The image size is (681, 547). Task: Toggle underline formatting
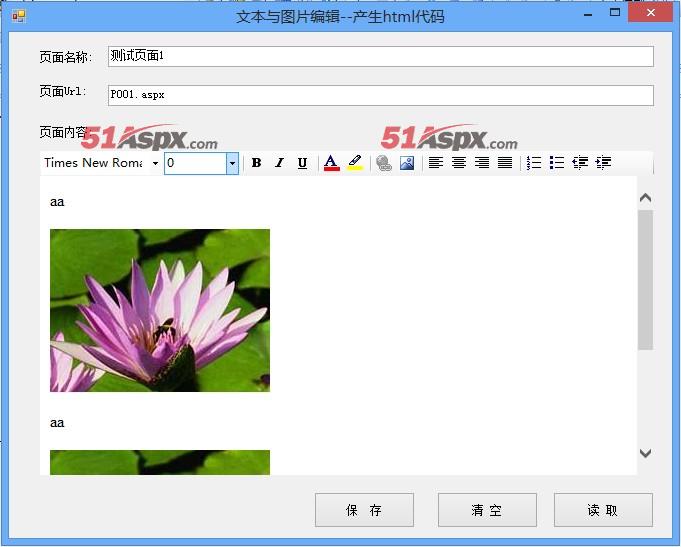(x=302, y=163)
